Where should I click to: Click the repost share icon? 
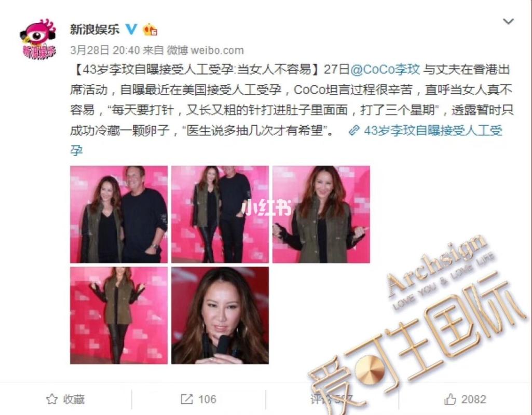(x=187, y=399)
